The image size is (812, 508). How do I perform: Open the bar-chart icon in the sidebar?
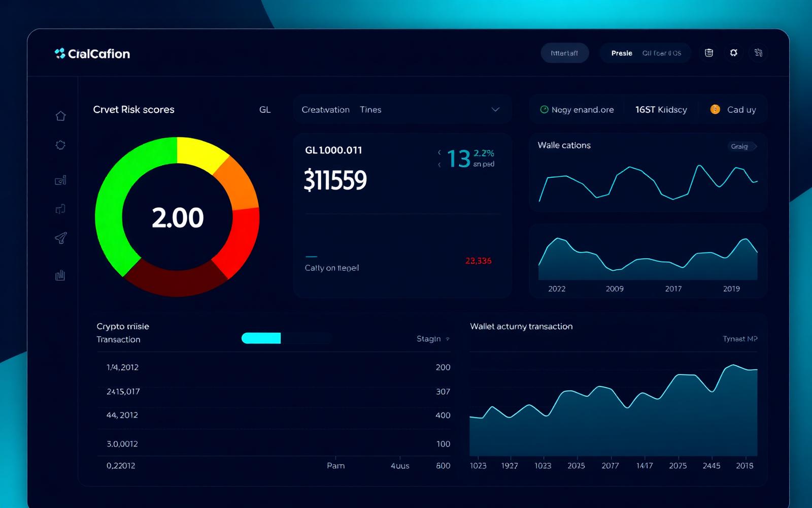coord(60,275)
